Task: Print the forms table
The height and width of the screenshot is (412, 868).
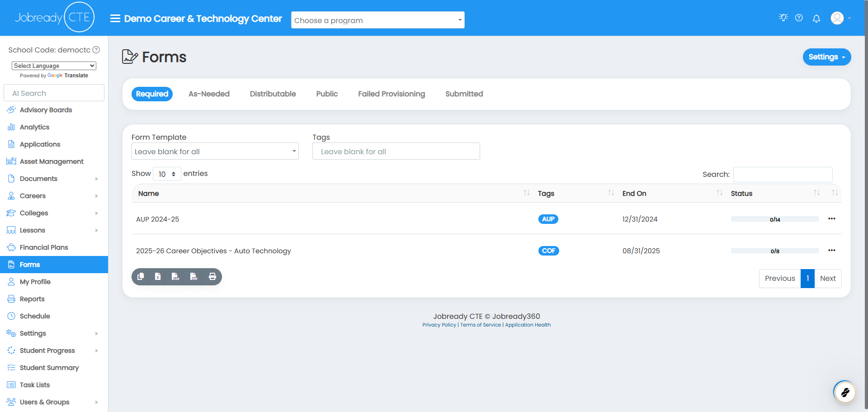Action: (x=212, y=277)
